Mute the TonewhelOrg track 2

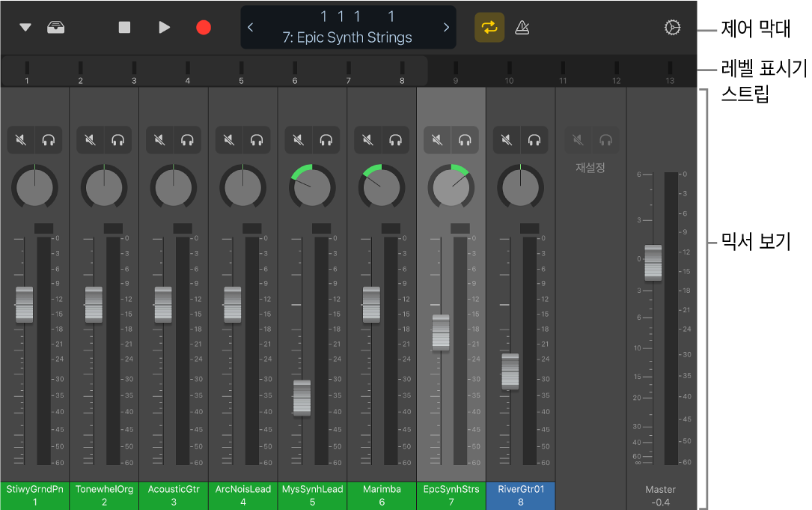90,140
